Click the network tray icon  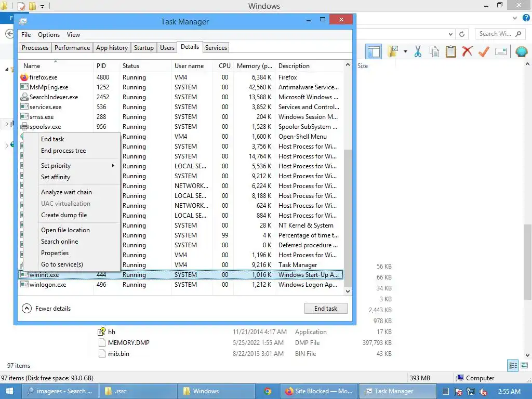(471, 392)
